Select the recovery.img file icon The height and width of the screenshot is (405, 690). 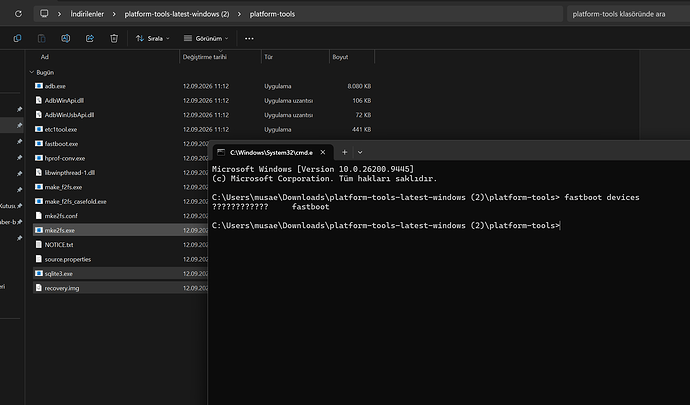(x=39, y=288)
